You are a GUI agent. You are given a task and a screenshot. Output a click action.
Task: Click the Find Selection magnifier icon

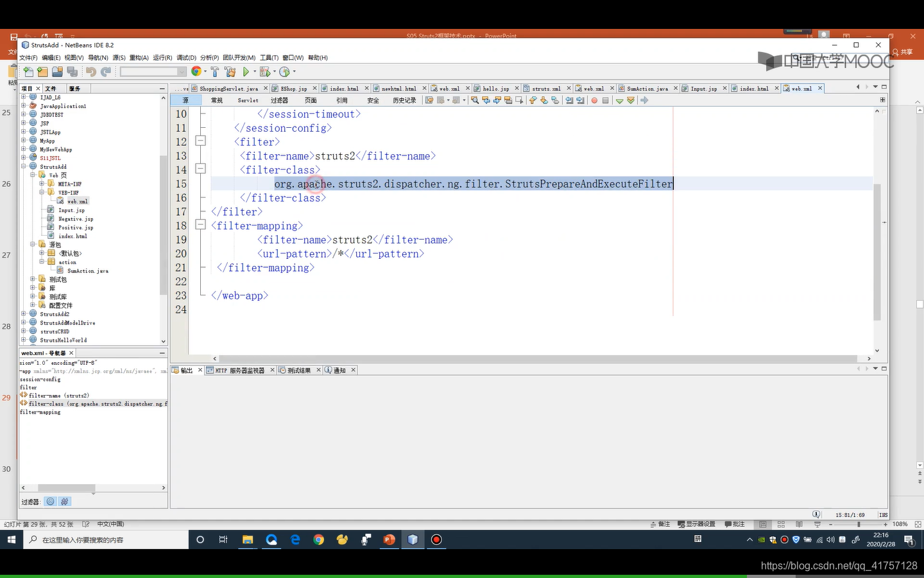[x=475, y=100]
